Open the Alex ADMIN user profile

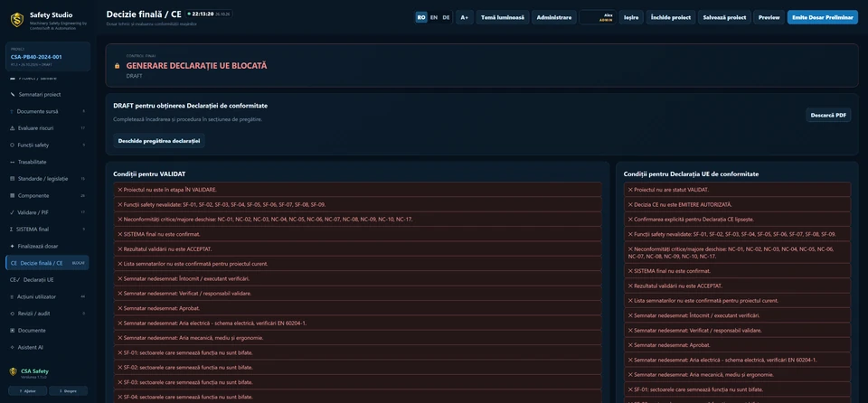(598, 17)
